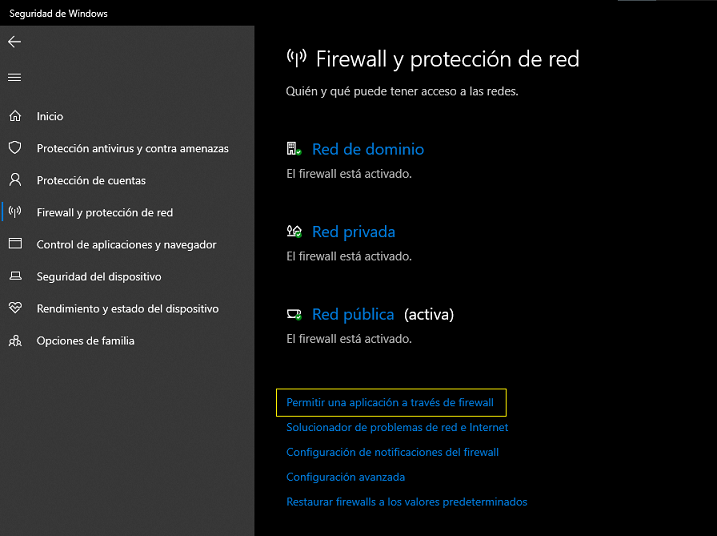Screen dimensions: 717x536
Task: Open Protección de cuentas in the sidebar
Action: [x=91, y=181]
